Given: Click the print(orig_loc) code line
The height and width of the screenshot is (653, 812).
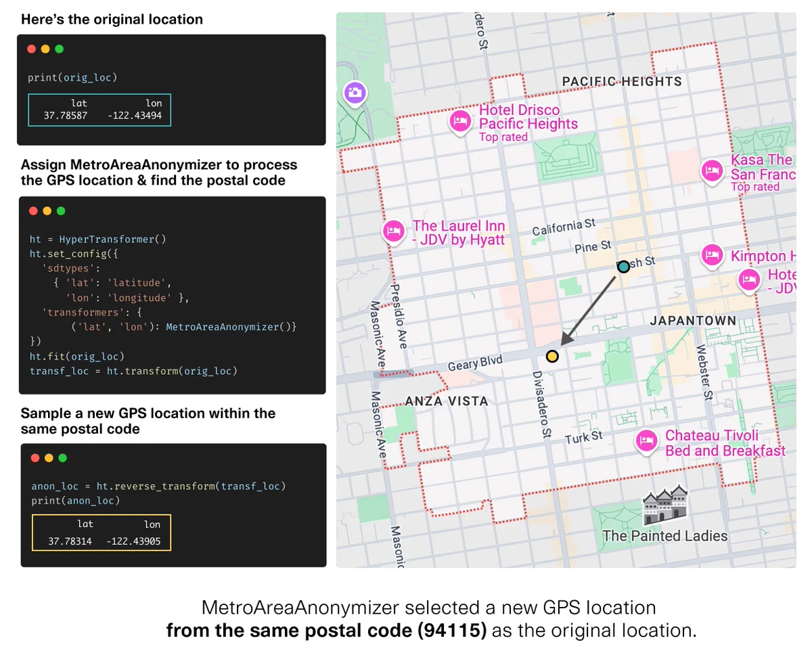Looking at the screenshot, I should [72, 78].
